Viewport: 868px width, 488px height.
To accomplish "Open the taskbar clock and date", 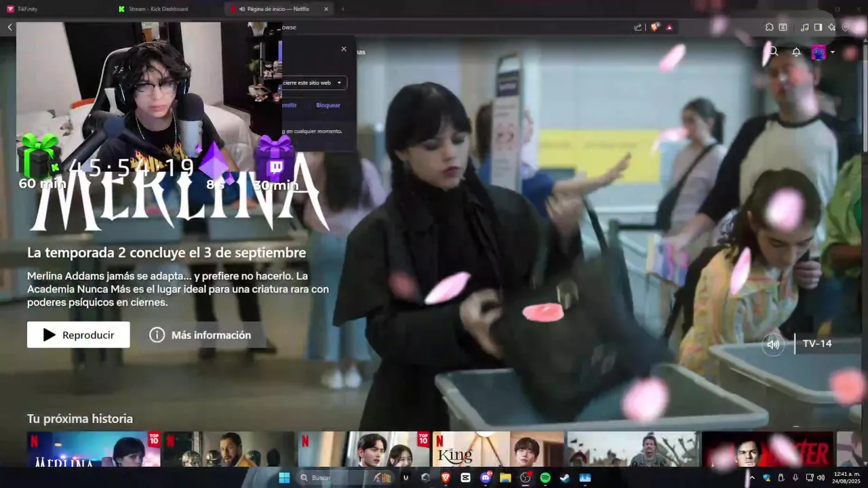I will [x=847, y=478].
